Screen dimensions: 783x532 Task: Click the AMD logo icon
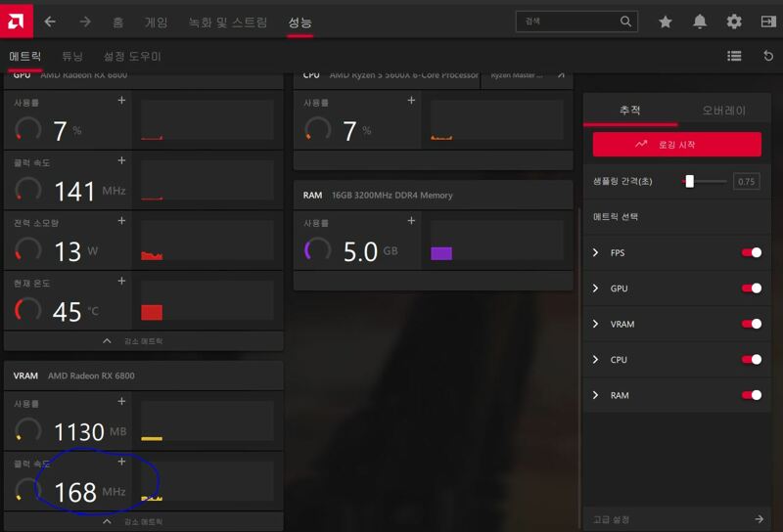point(16,21)
